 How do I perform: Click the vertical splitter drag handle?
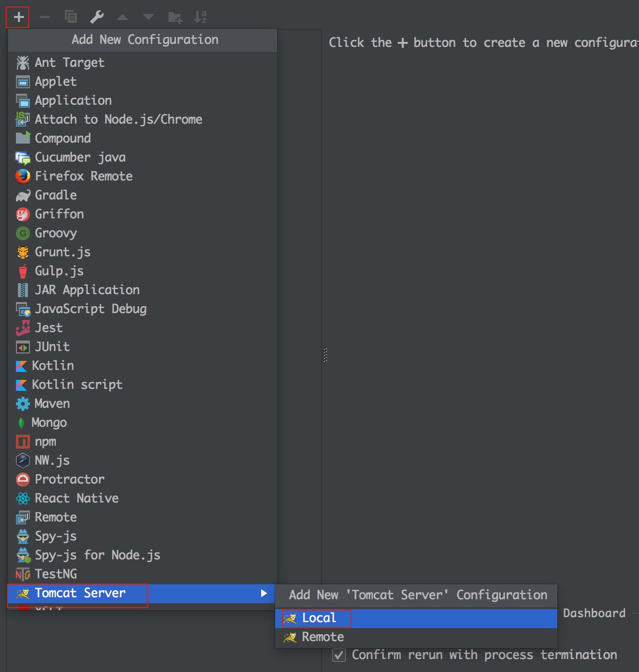coord(325,354)
